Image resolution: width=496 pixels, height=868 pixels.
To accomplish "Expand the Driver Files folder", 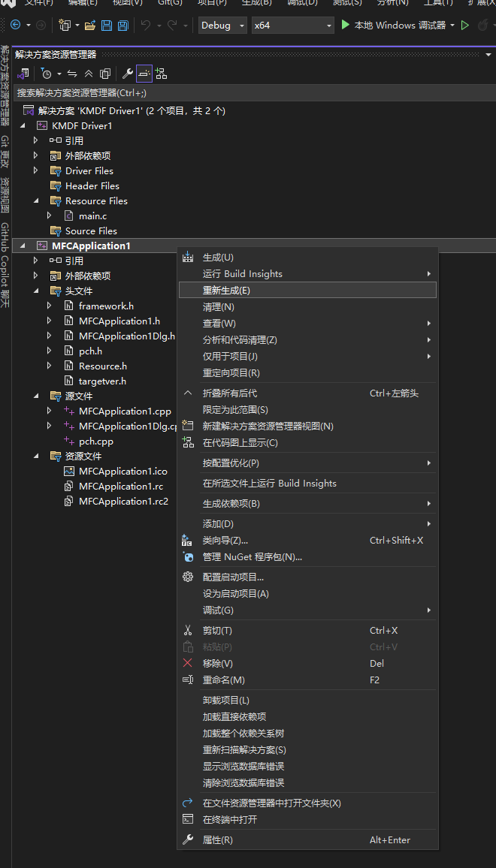I will click(36, 170).
